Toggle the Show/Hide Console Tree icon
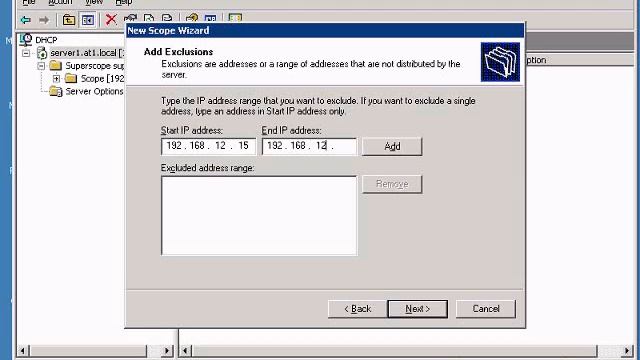 point(88,20)
